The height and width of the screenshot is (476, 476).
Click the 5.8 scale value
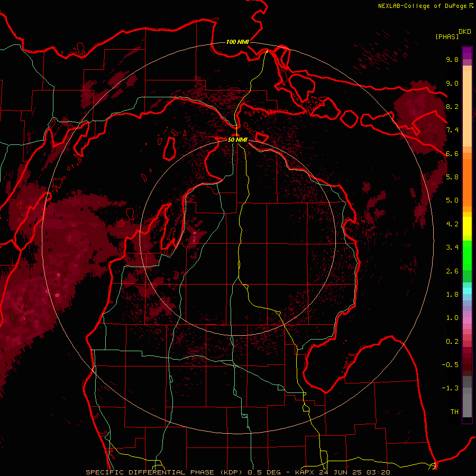(x=452, y=177)
